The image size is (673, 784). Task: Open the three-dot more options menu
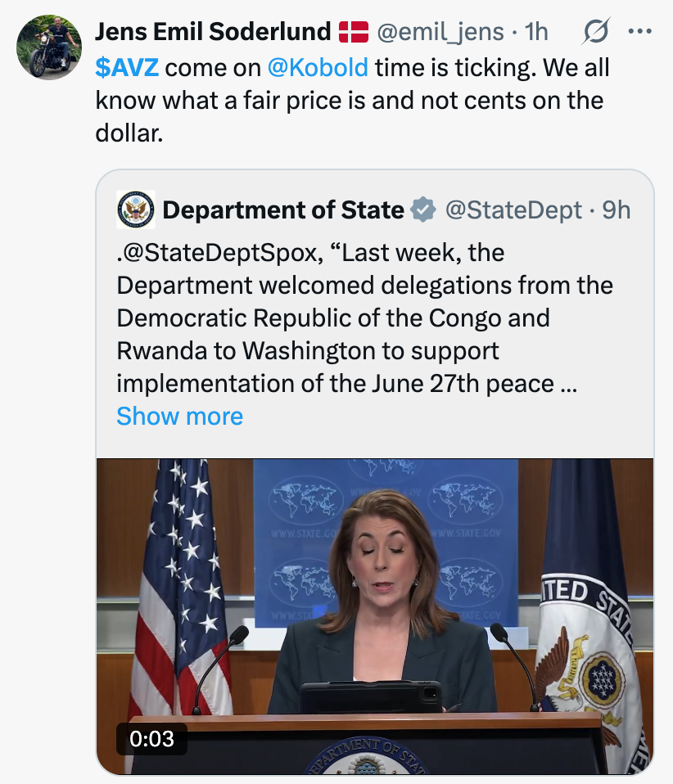[638, 32]
